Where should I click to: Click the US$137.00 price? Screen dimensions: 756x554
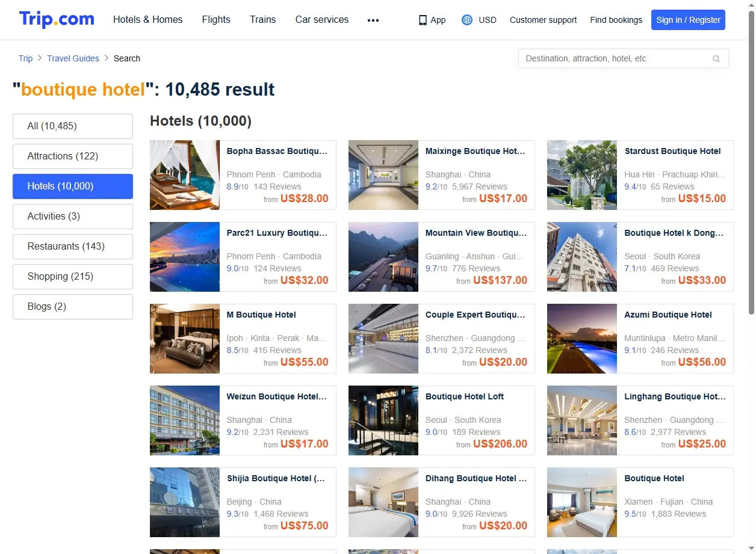click(500, 280)
